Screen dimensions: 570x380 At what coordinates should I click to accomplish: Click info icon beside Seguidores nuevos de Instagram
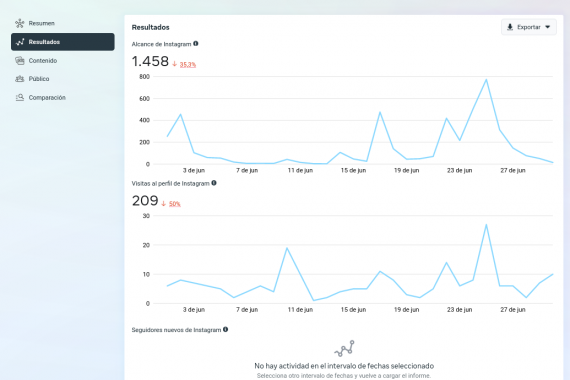pos(225,329)
